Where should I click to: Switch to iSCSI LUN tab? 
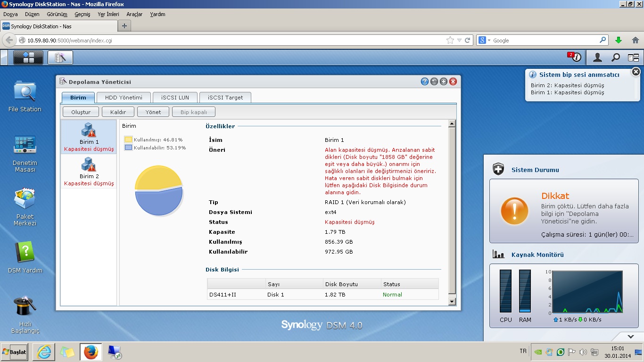point(175,98)
